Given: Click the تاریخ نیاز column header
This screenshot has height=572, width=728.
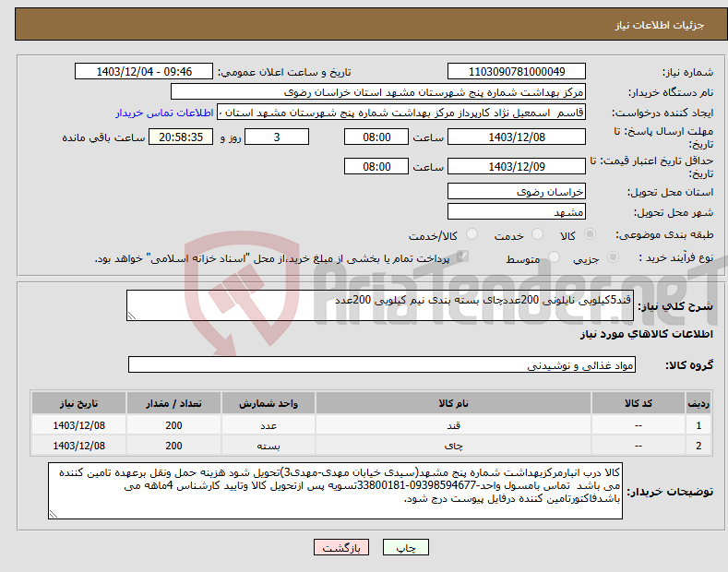Looking at the screenshot, I should (78, 403).
